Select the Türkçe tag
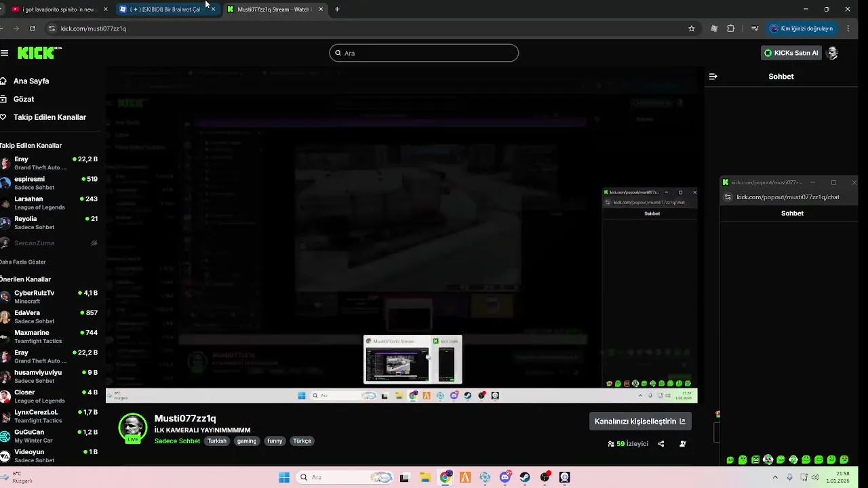Image resolution: width=868 pixels, height=488 pixels. click(302, 441)
